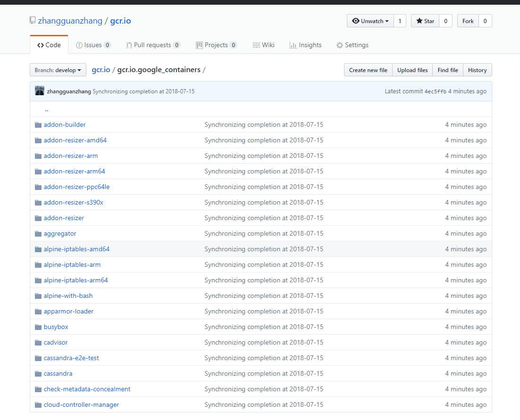Open gcr.io repository title link
Viewport: 520px width, 420px height.
[120, 21]
